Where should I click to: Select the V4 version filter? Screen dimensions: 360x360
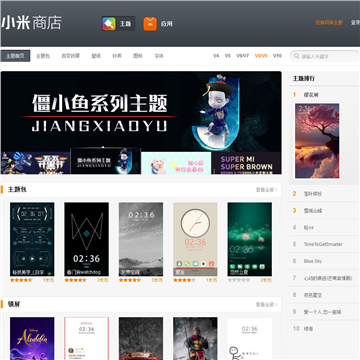click(x=216, y=56)
